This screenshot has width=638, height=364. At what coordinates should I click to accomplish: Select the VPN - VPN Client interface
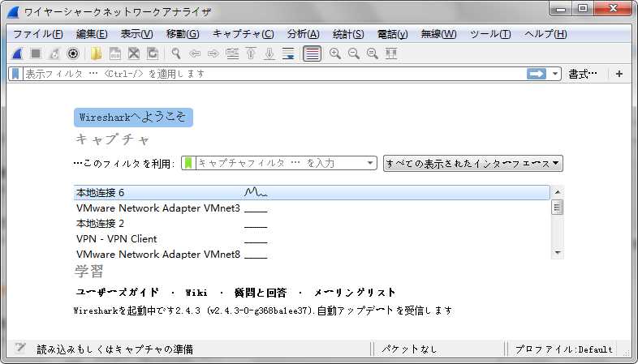(312, 239)
